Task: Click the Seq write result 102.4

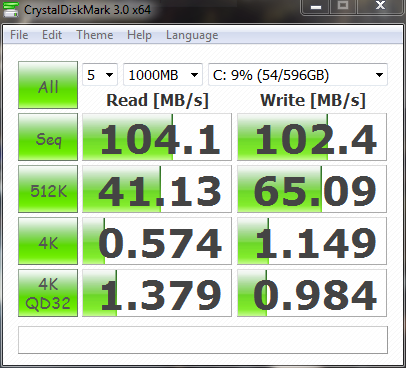Action: pyautogui.click(x=312, y=137)
